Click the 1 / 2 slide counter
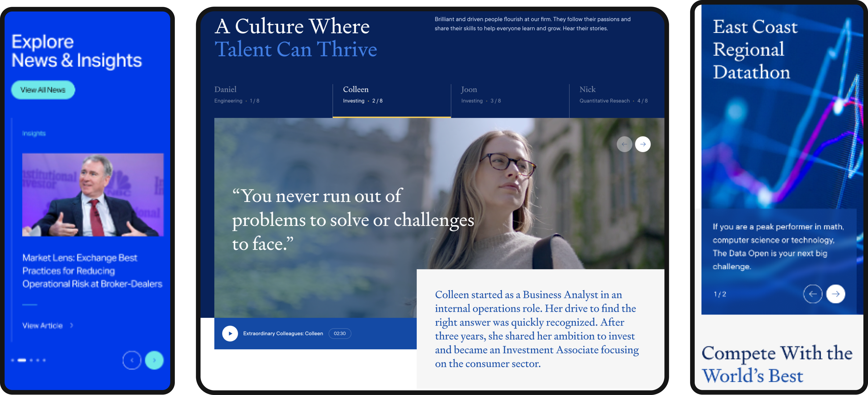Viewport: 868px width, 395px height. (720, 294)
